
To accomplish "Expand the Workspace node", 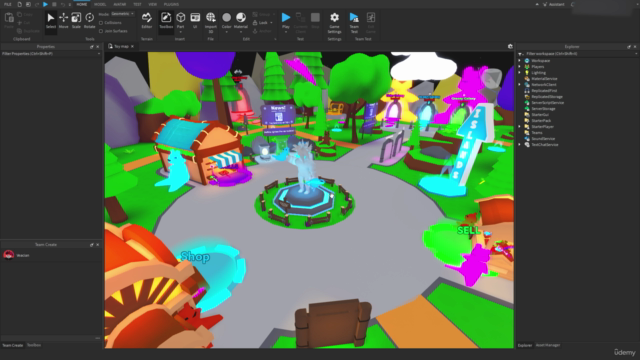I will point(520,61).
